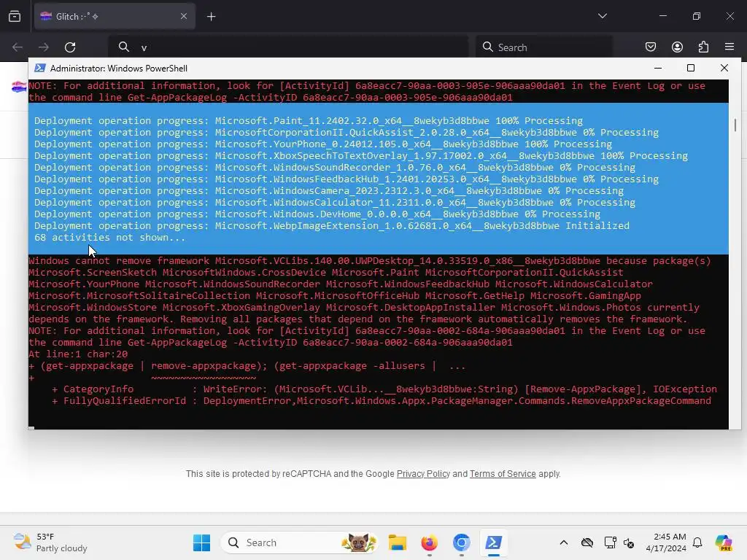Image resolution: width=747 pixels, height=560 pixels.
Task: Open the Windows Start menu
Action: 201,542
